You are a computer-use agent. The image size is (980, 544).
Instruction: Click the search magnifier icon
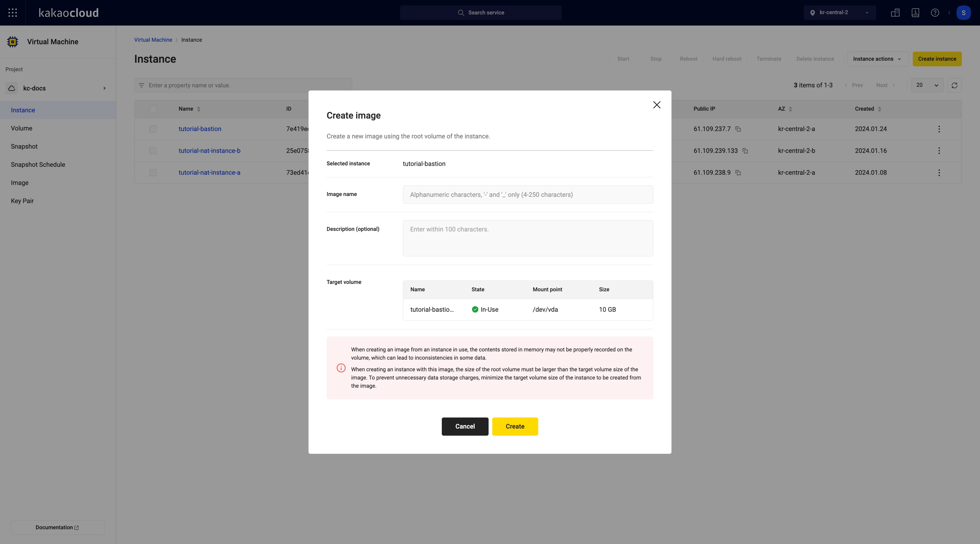(x=461, y=13)
